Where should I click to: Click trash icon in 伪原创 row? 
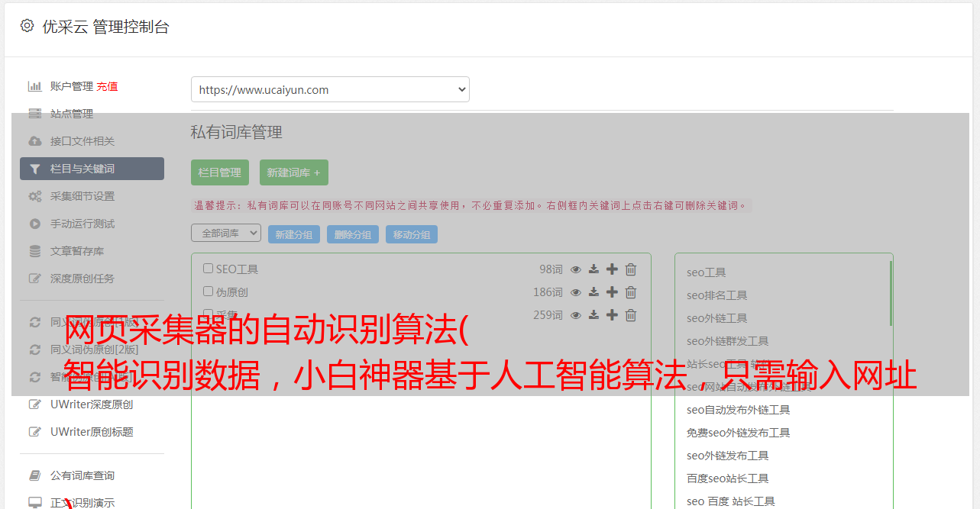pyautogui.click(x=631, y=292)
